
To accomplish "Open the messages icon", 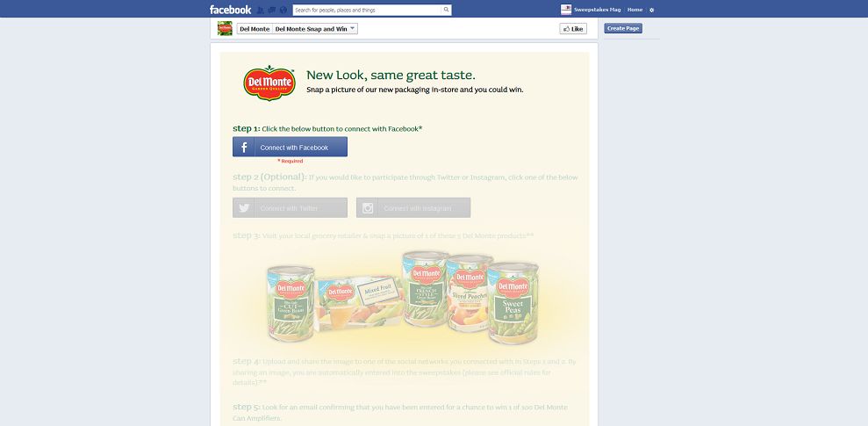I will (x=272, y=10).
